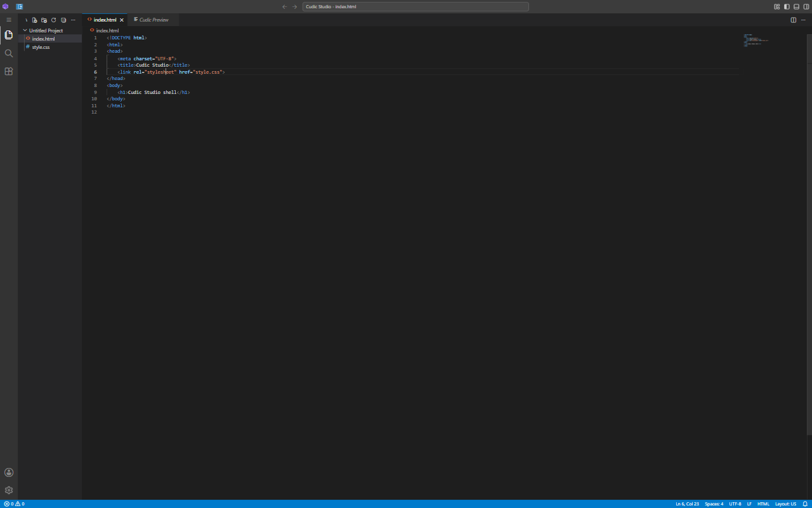The width and height of the screenshot is (812, 508).
Task: Click the purple Cudic Studio app logo
Action: pyautogui.click(x=6, y=6)
